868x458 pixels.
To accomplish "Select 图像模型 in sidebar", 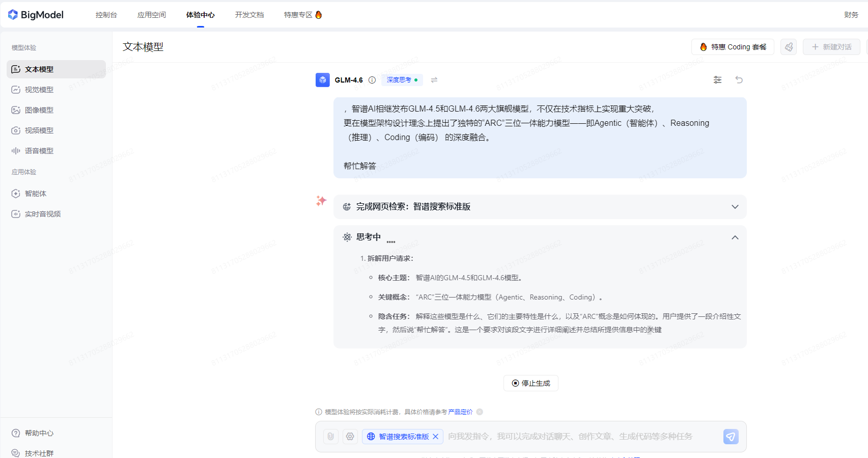I will click(x=56, y=110).
